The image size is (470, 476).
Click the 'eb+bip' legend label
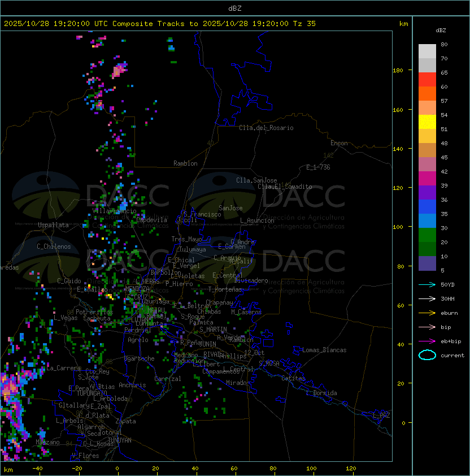tap(451, 341)
